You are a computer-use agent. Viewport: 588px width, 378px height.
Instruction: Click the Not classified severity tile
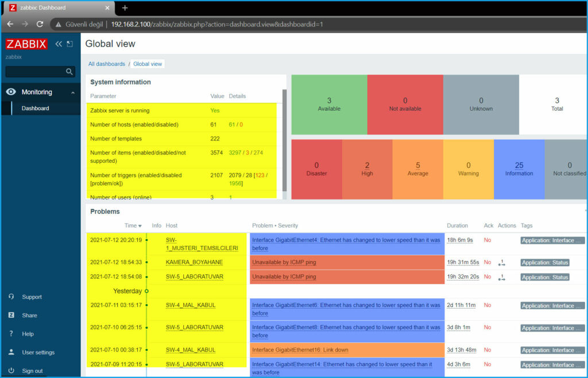click(566, 169)
